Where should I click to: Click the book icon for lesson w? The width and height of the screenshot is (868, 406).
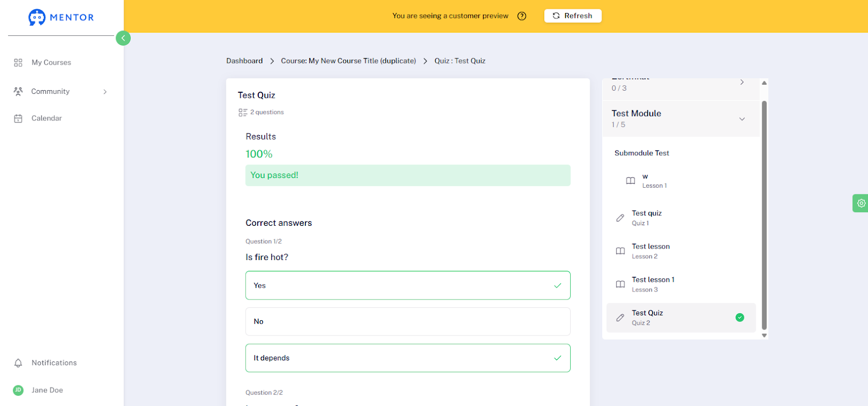(x=630, y=181)
